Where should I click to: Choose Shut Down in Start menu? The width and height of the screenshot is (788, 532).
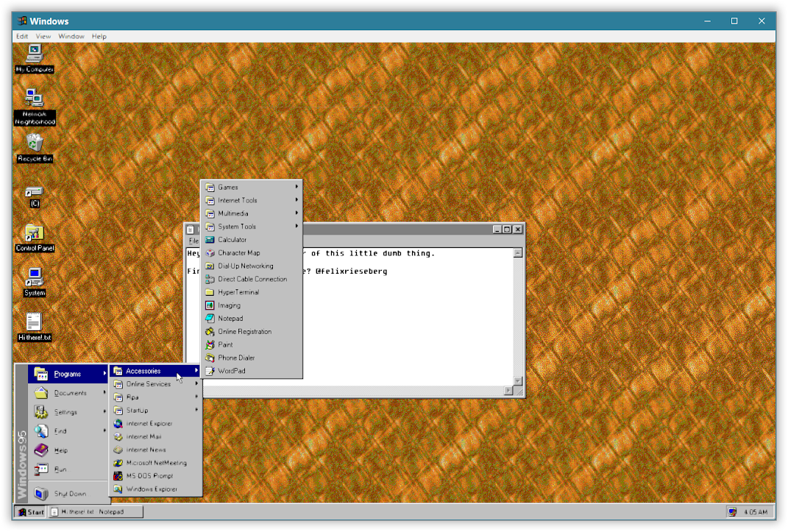click(68, 494)
